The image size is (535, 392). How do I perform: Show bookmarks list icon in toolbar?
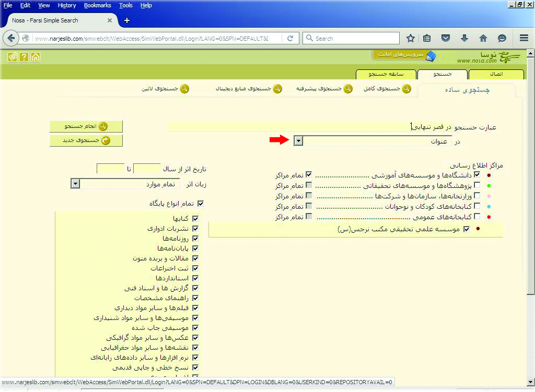[x=427, y=38]
